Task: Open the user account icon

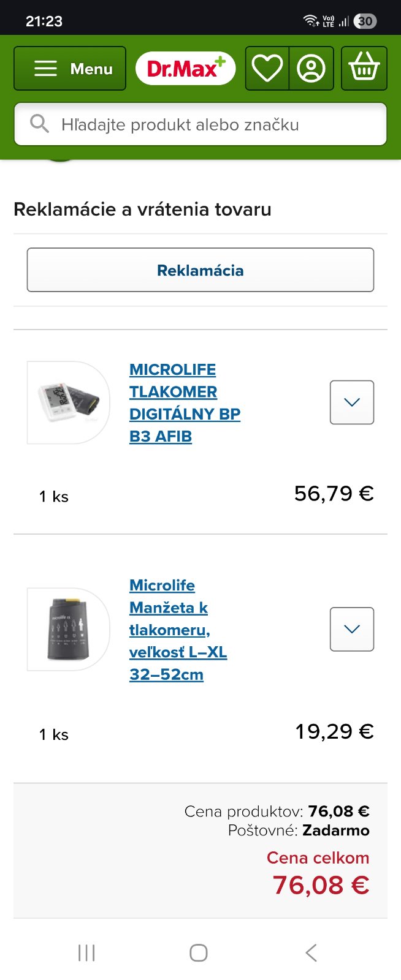Action: [x=311, y=69]
